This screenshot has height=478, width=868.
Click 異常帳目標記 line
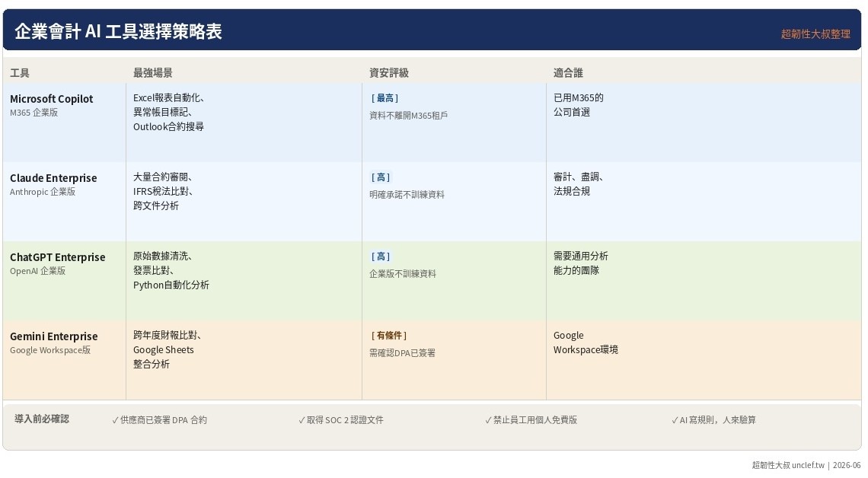[x=163, y=112]
